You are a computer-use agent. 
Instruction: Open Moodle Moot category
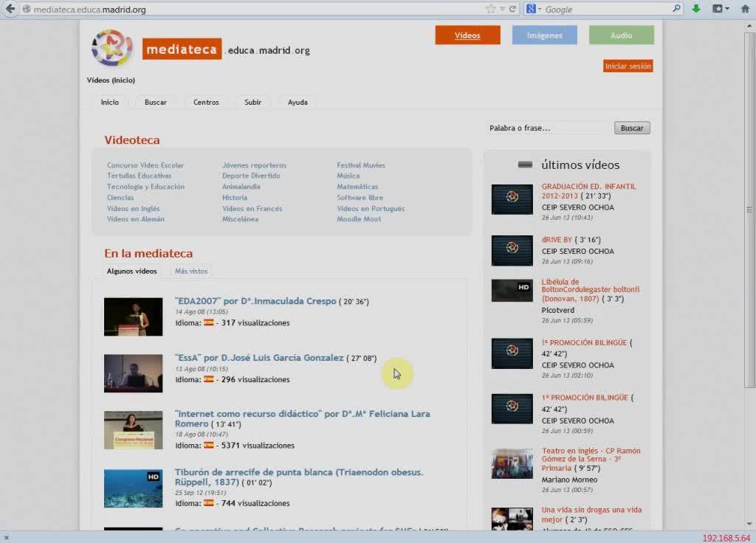click(359, 219)
